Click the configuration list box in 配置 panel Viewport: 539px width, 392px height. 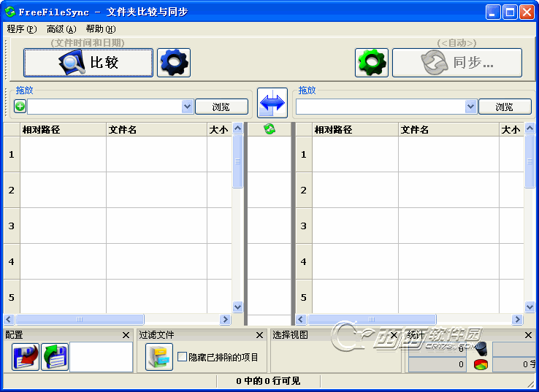(x=101, y=357)
